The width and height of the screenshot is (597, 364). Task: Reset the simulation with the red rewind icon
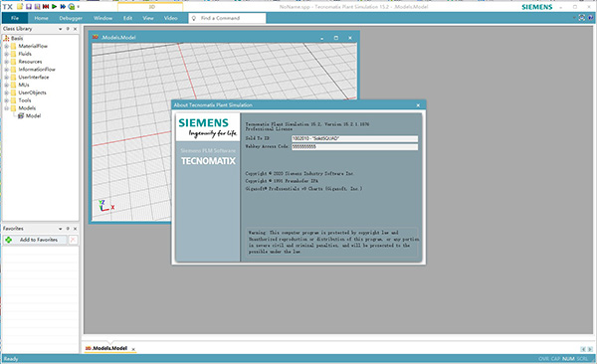[46, 7]
